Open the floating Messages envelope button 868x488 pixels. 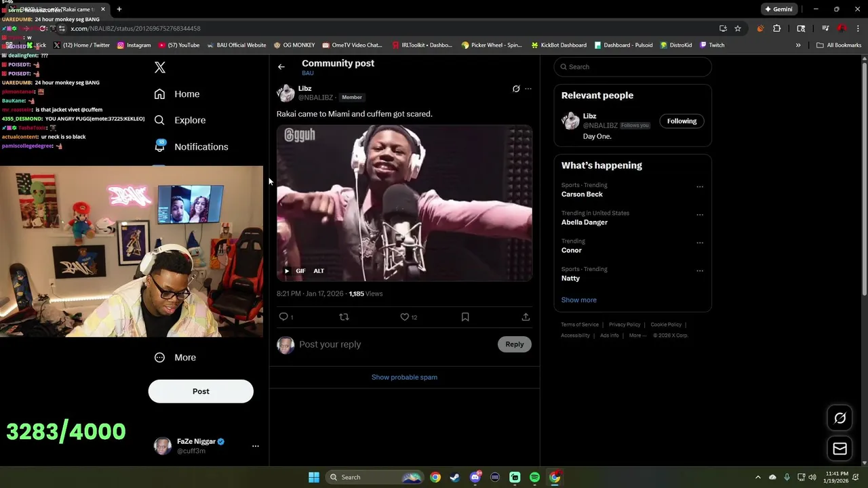pyautogui.click(x=840, y=449)
